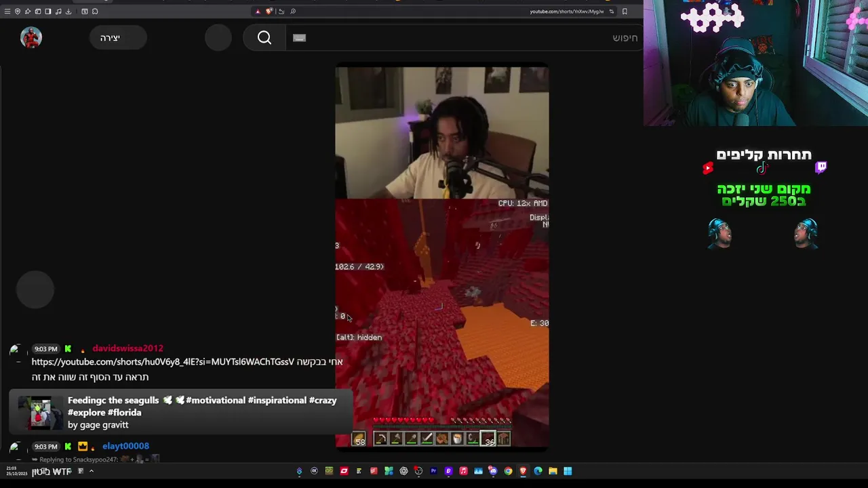The image size is (868, 488).
Task: Click the site settings icon in address bar
Action: [x=612, y=11]
